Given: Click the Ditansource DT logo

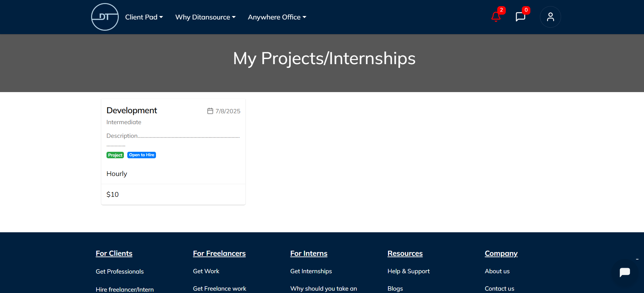Looking at the screenshot, I should coord(105,17).
